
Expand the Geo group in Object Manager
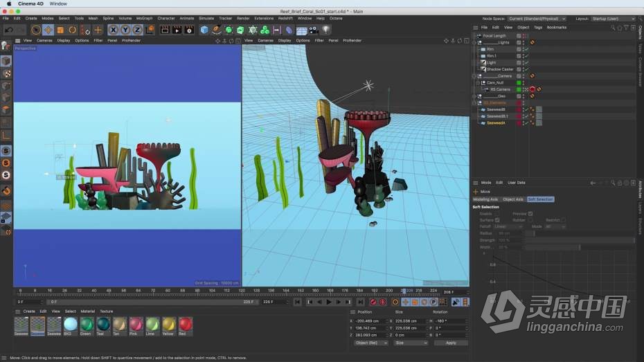point(474,96)
